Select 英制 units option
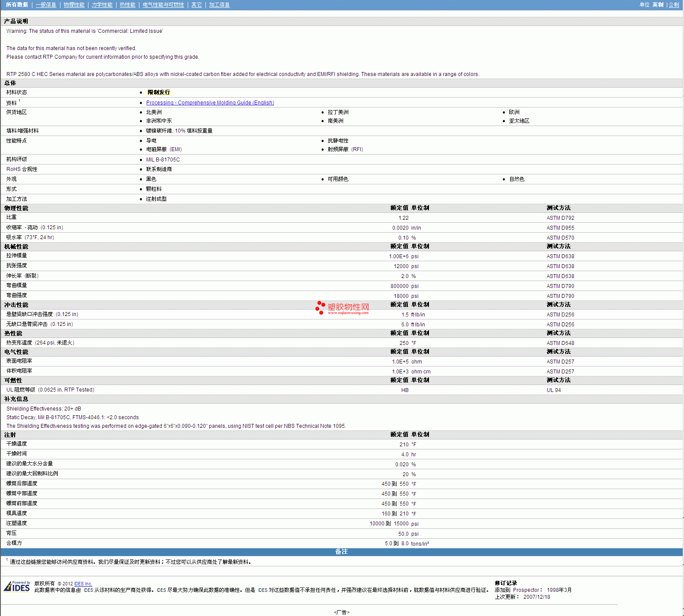 tap(658, 5)
